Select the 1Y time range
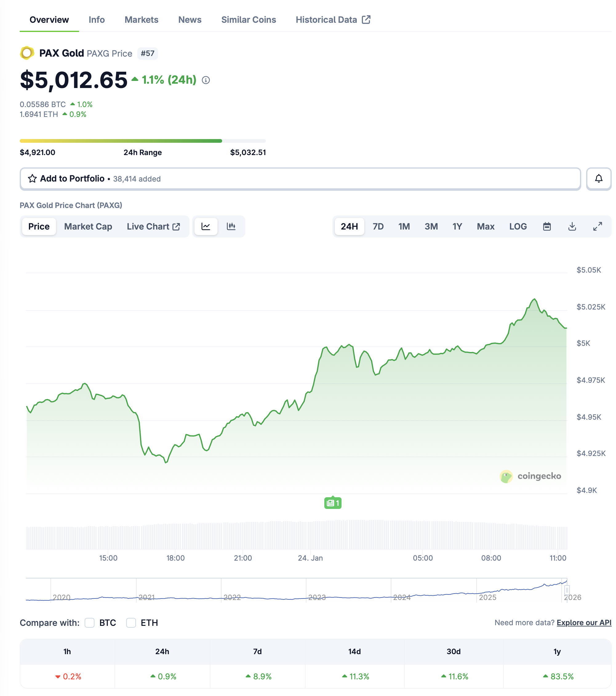This screenshot has height=696, width=616. (x=457, y=226)
